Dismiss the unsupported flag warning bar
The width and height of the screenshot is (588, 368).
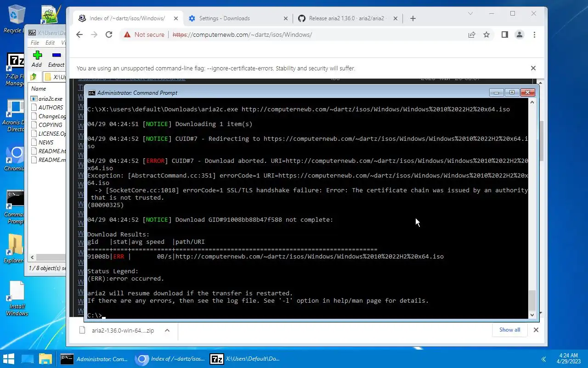533,68
